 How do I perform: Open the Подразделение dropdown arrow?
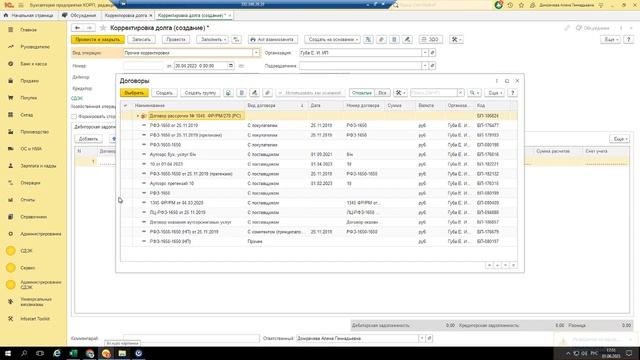pos(425,66)
